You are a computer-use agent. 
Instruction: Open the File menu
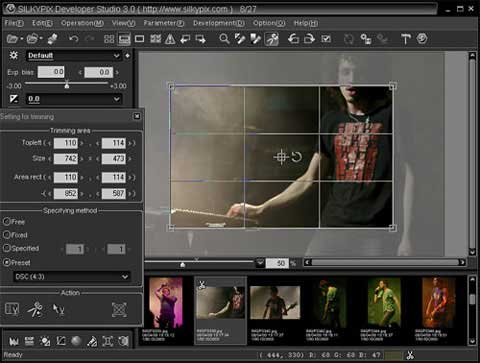coord(14,23)
